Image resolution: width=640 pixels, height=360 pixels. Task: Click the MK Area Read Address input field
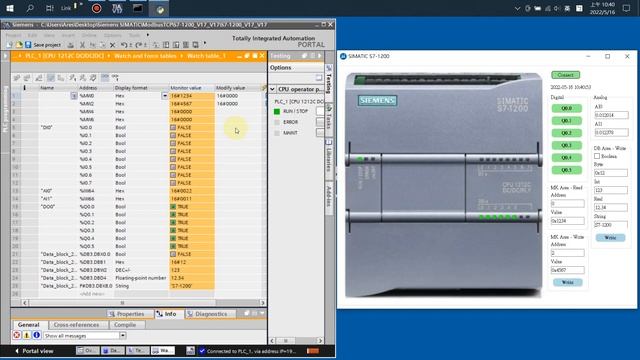[567, 203]
